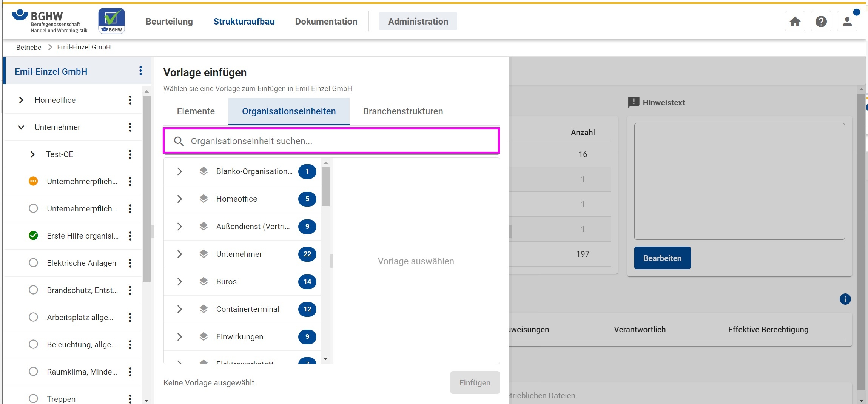The width and height of the screenshot is (868, 404).
Task: Expand the Containerterminal template
Action: (x=180, y=309)
